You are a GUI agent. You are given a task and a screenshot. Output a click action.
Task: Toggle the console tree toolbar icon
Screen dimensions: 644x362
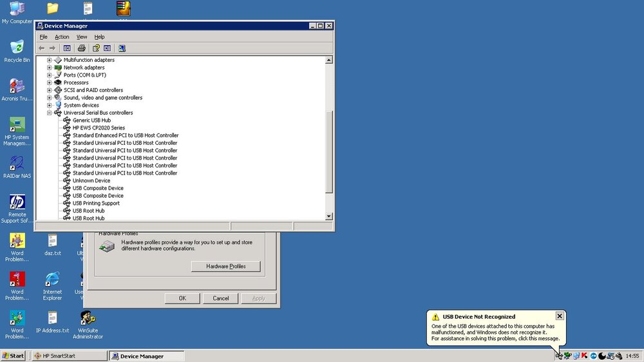pyautogui.click(x=67, y=48)
